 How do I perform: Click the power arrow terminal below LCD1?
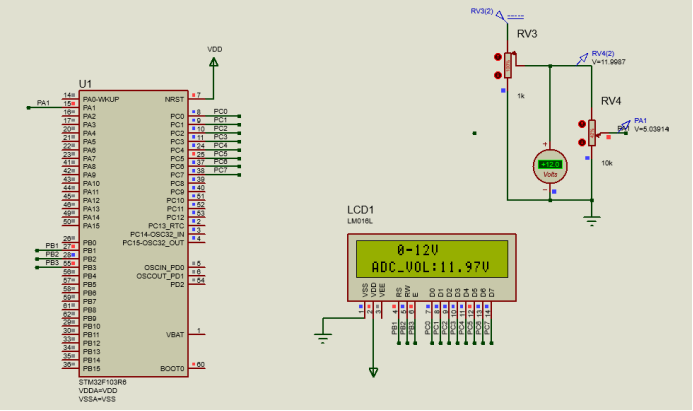[373, 373]
